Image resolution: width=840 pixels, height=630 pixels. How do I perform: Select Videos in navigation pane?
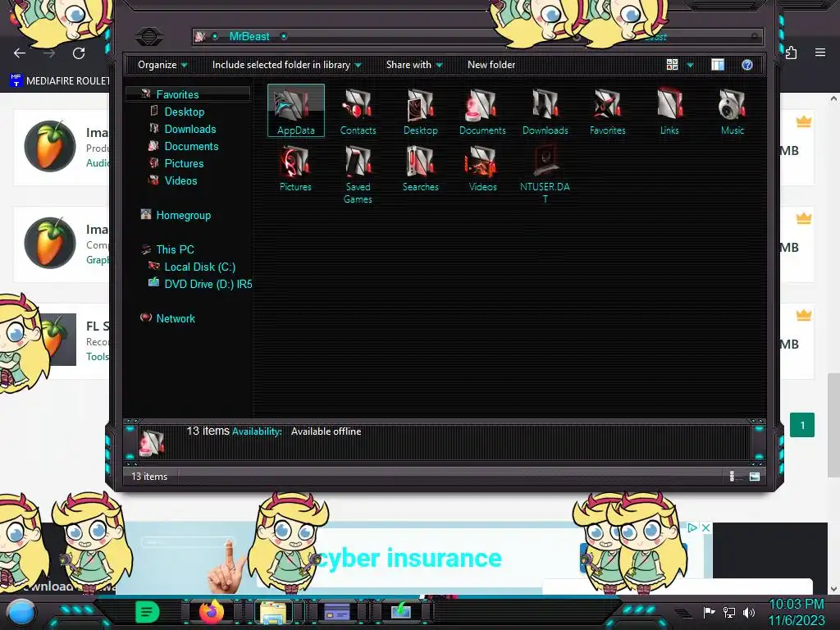point(180,180)
